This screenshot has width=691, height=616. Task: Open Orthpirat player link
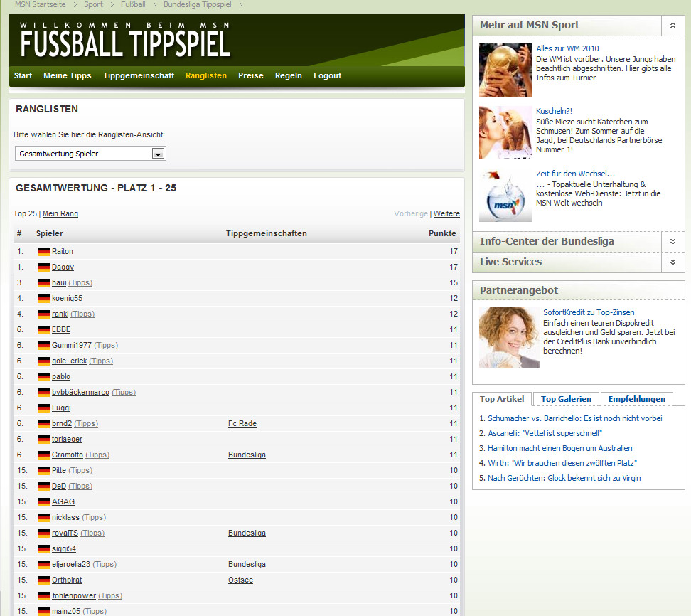click(x=67, y=580)
